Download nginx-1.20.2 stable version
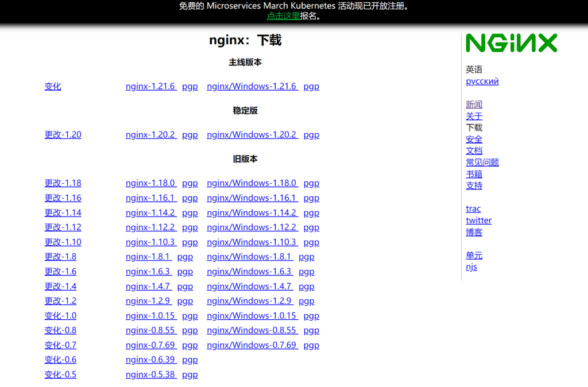 (x=150, y=134)
